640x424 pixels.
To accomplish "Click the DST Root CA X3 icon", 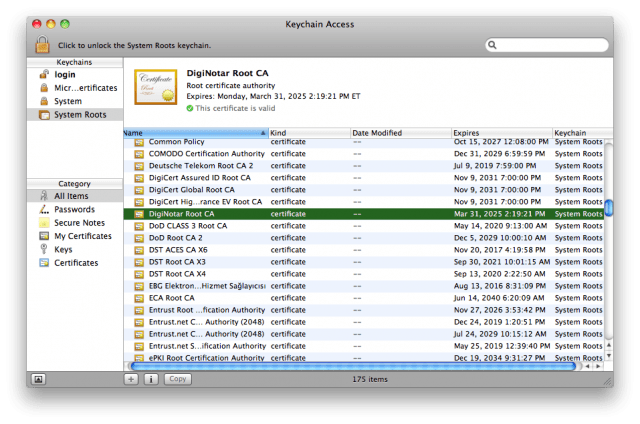I will coord(139,262).
